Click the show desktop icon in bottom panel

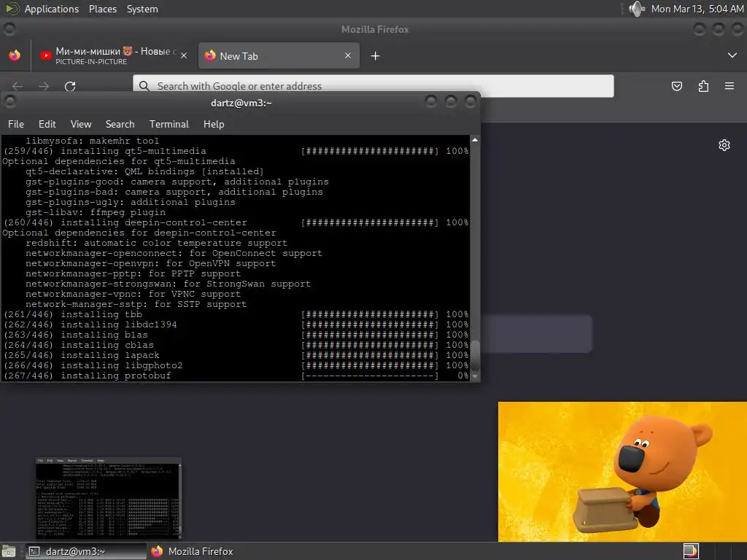pyautogui.click(x=9, y=551)
